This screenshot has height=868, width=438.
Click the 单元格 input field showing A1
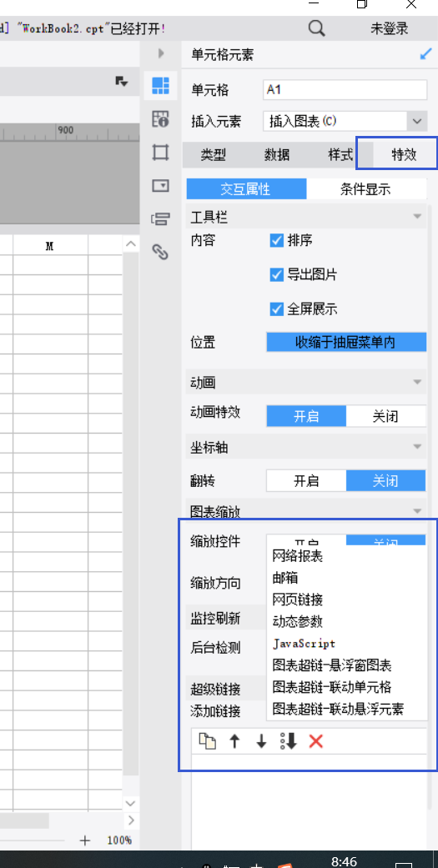click(345, 90)
